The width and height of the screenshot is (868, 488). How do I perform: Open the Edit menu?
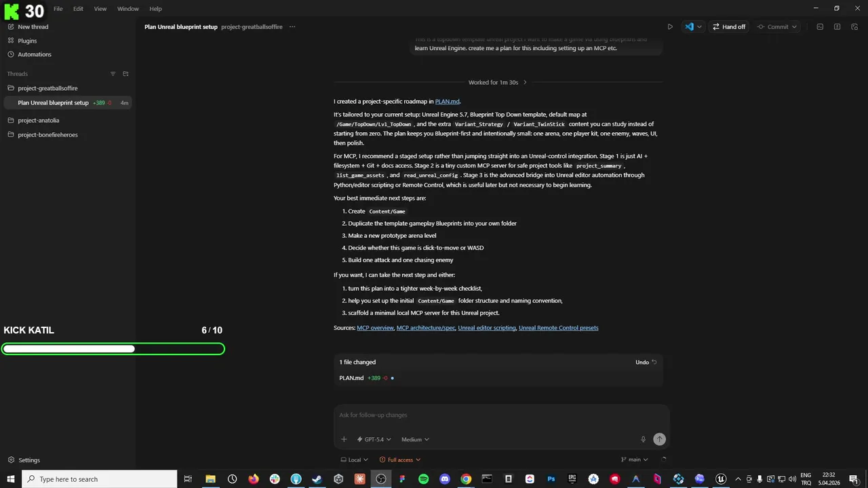79,9
